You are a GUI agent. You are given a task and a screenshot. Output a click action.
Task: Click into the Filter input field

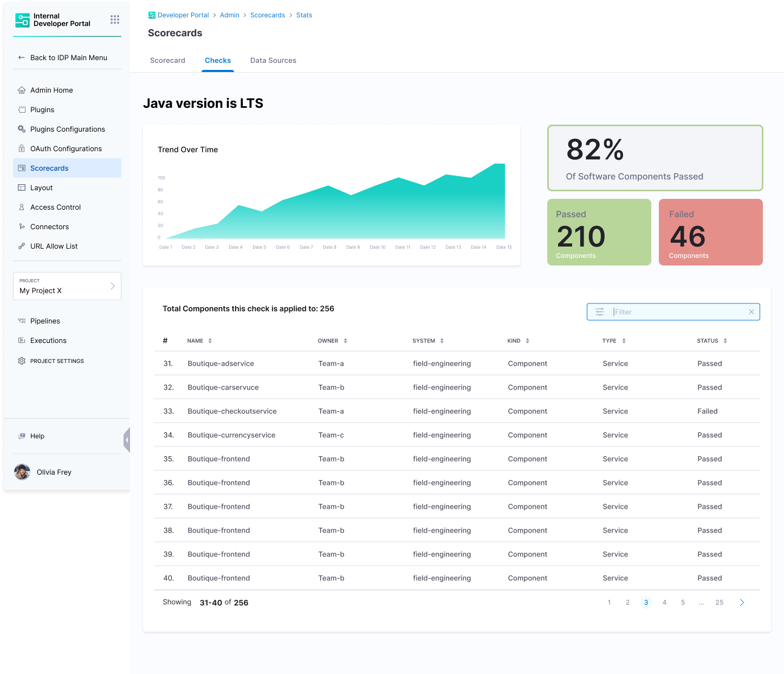(677, 312)
